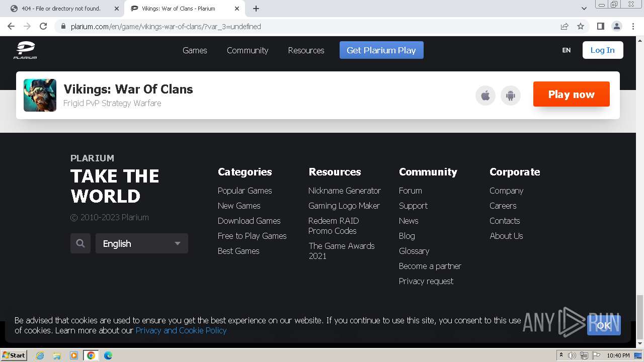This screenshot has width=644, height=362.
Task: Open the Community menu in header
Action: click(x=248, y=50)
